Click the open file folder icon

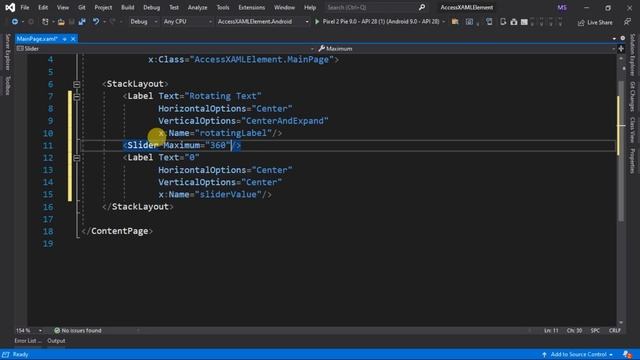61,22
